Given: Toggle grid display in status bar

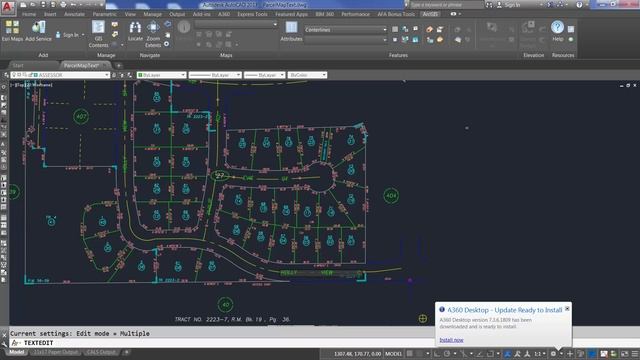Looking at the screenshot, I should [x=409, y=354].
